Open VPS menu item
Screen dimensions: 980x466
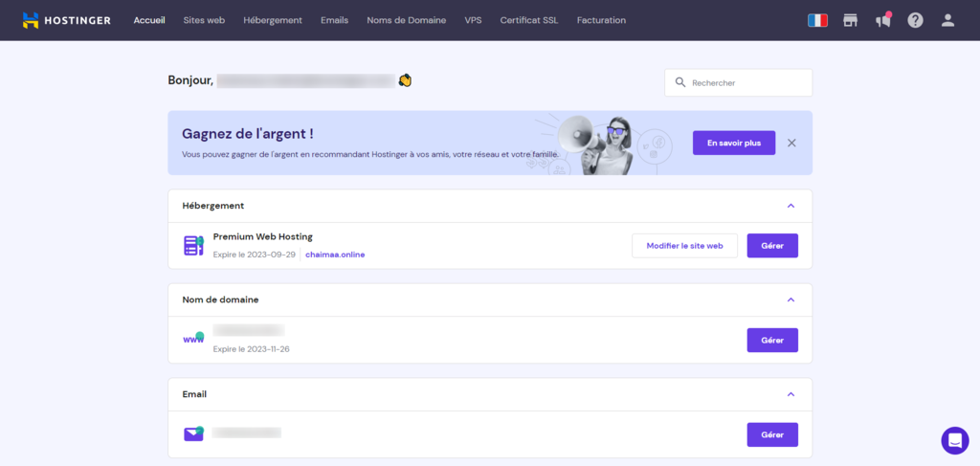(x=473, y=20)
